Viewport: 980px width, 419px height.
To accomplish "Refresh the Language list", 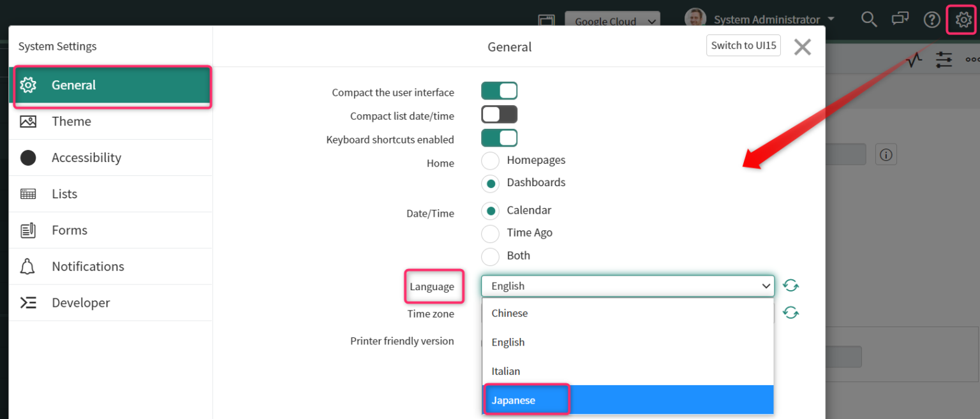I will coord(791,285).
